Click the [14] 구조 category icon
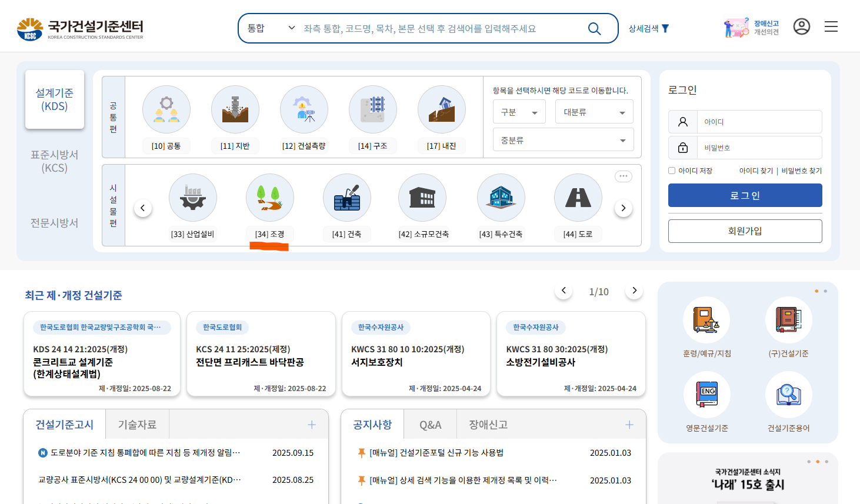 tap(373, 109)
